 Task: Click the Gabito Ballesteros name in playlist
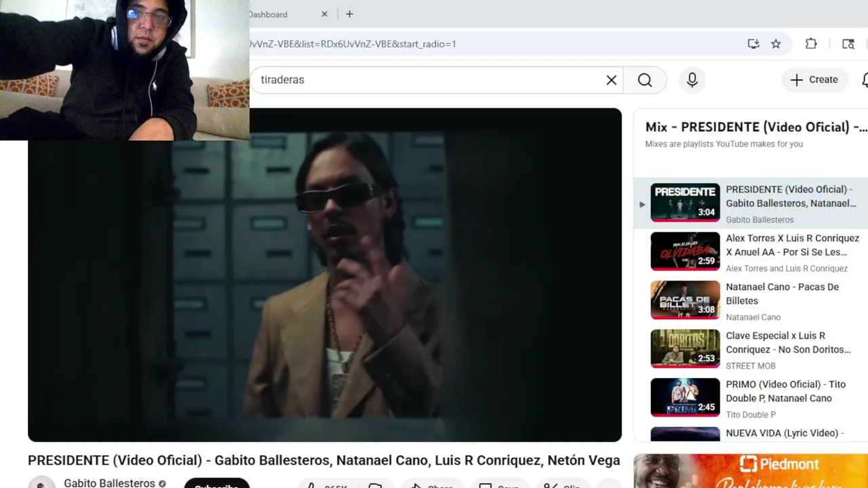click(x=759, y=220)
